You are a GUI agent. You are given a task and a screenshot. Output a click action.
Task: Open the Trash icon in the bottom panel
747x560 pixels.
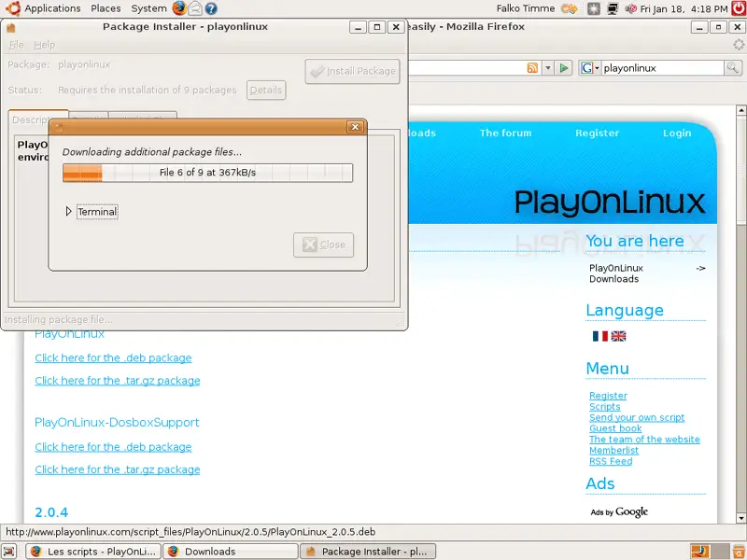point(739,552)
